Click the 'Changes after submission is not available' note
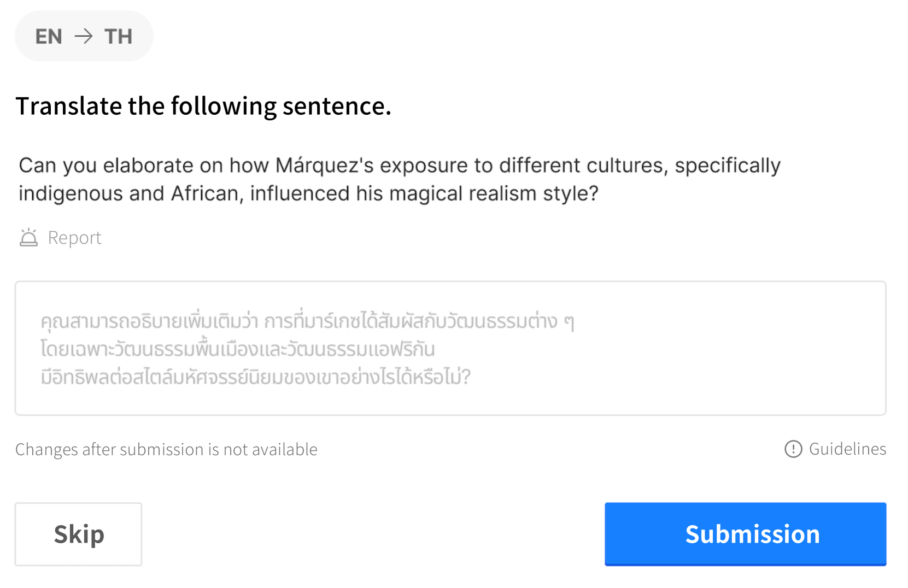The image size is (908, 588). click(166, 450)
